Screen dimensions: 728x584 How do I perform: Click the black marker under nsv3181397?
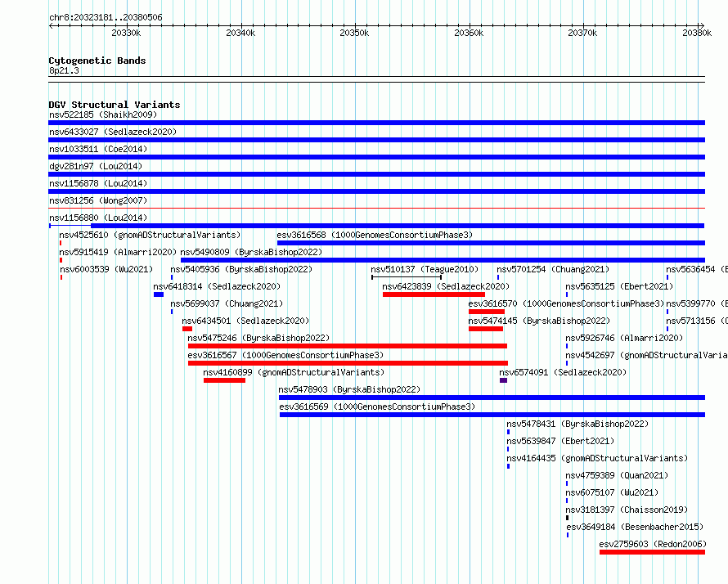[x=568, y=518]
